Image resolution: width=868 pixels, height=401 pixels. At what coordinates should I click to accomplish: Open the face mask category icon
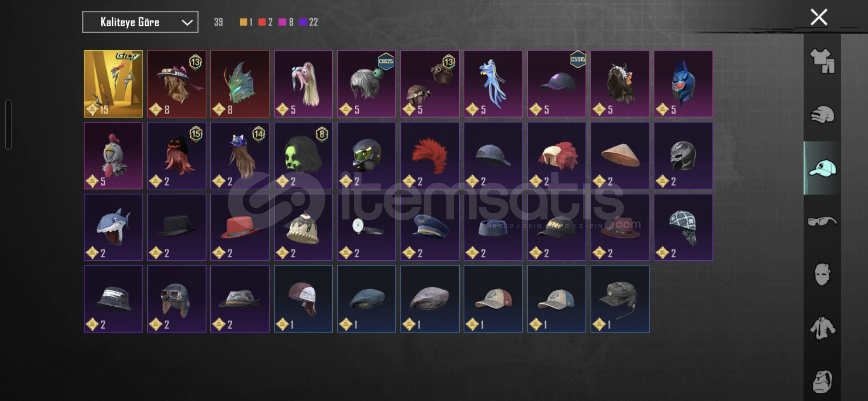(822, 274)
